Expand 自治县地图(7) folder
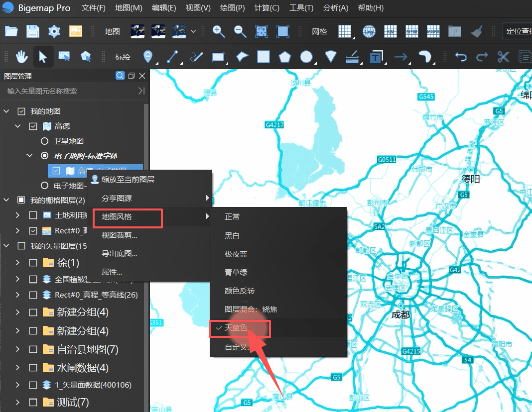 click(x=17, y=349)
